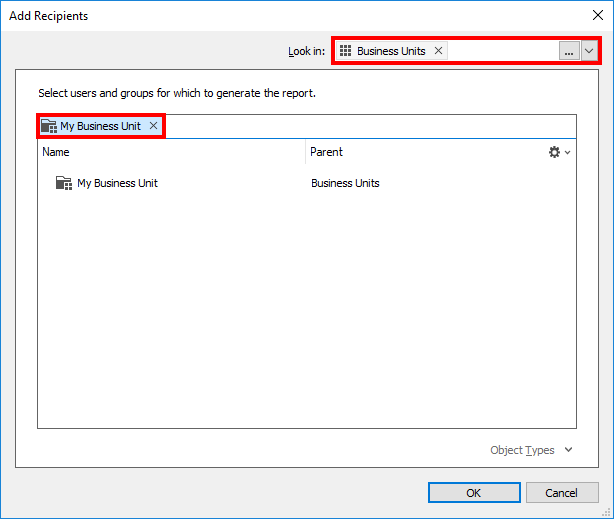Open the column settings gear icon
Image resolution: width=614 pixels, height=519 pixels.
pyautogui.click(x=554, y=152)
